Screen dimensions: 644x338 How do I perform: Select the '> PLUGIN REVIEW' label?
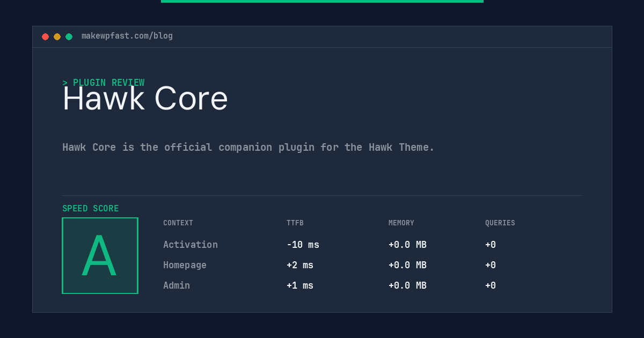(x=104, y=83)
